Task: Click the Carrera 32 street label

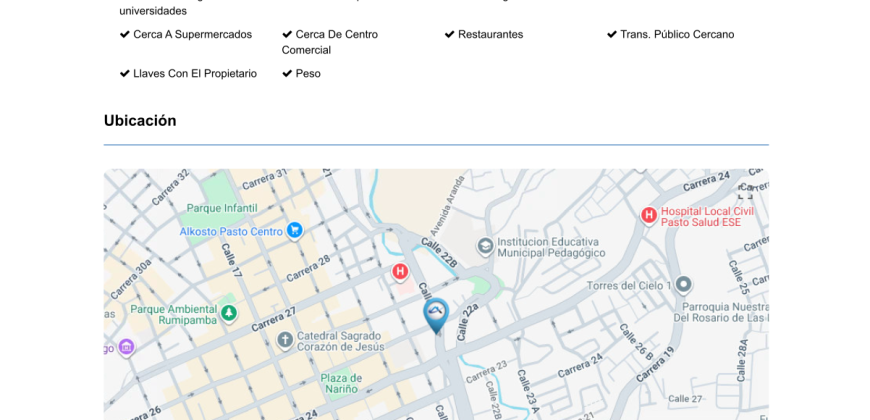Action: [170, 187]
